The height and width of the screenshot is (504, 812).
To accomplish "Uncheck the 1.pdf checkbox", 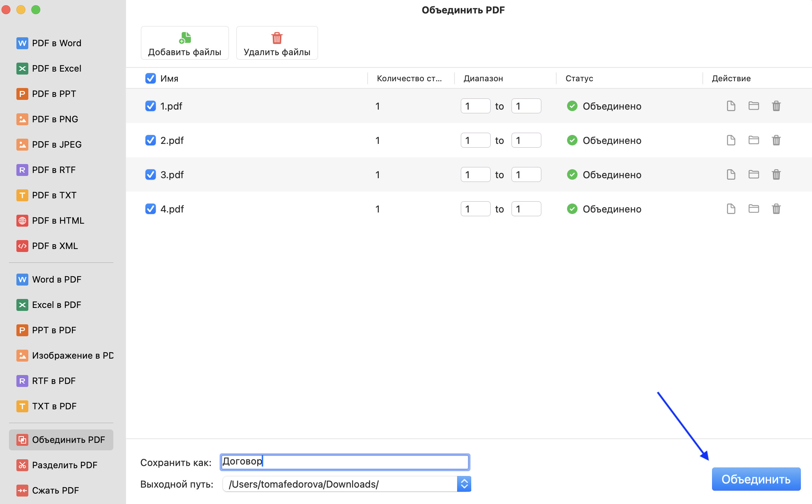I will tap(150, 106).
